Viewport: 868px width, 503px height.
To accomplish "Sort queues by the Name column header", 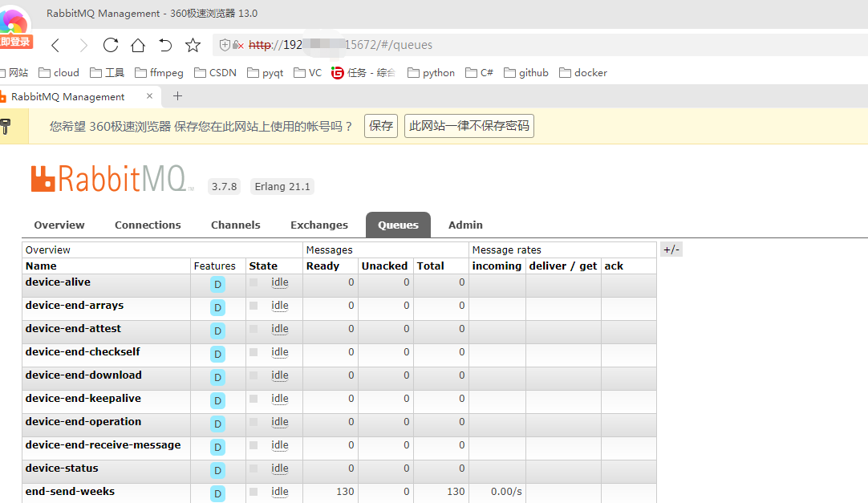I will 41,266.
